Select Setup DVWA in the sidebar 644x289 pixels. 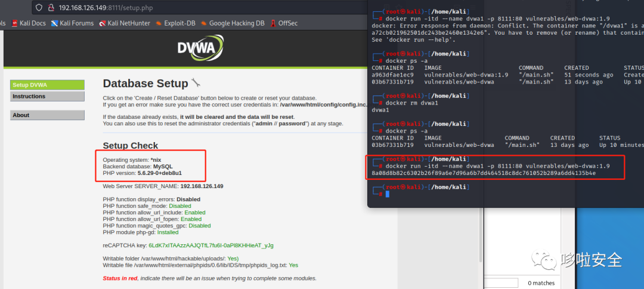(x=47, y=85)
